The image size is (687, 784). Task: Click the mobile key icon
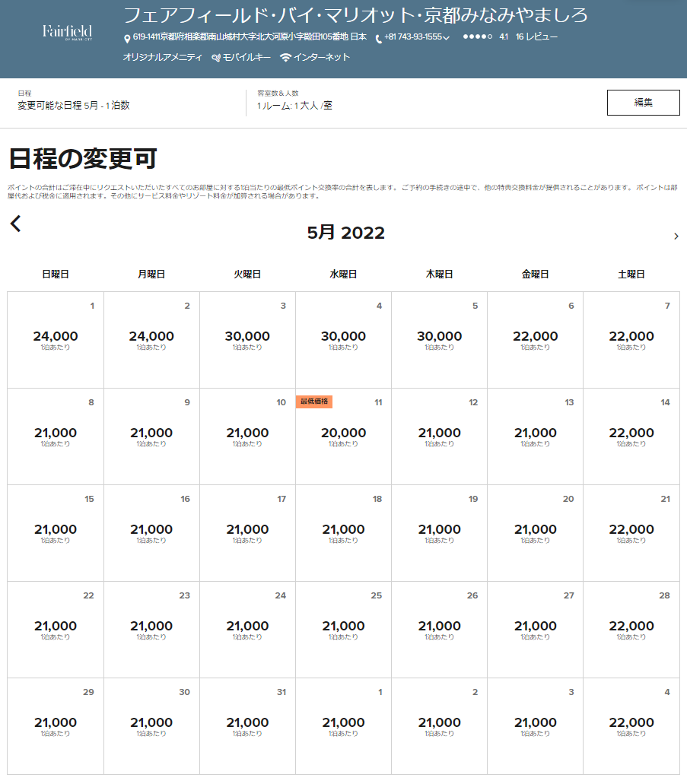216,57
